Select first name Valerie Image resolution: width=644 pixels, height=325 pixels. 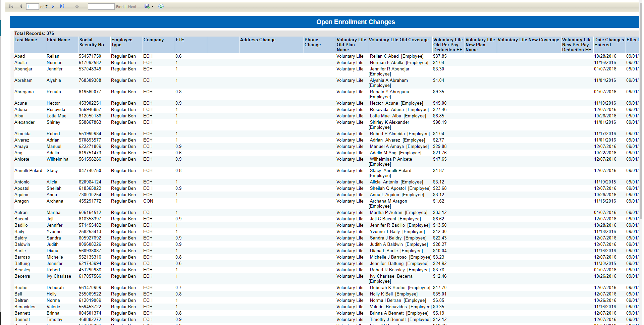tap(53, 307)
